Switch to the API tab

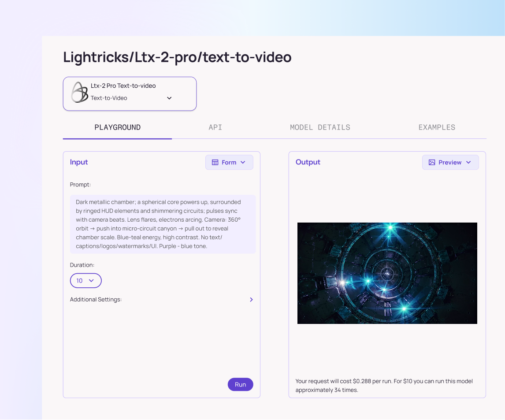215,127
